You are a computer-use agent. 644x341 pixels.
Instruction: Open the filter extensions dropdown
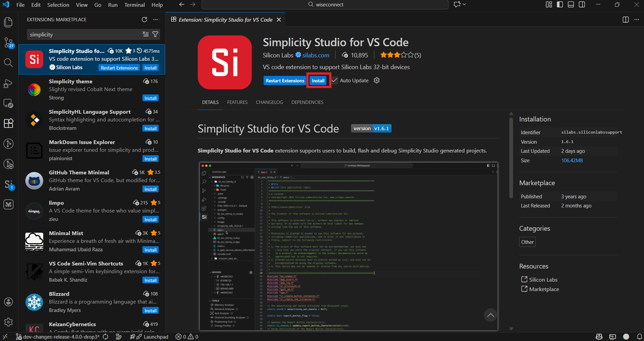[x=155, y=34]
